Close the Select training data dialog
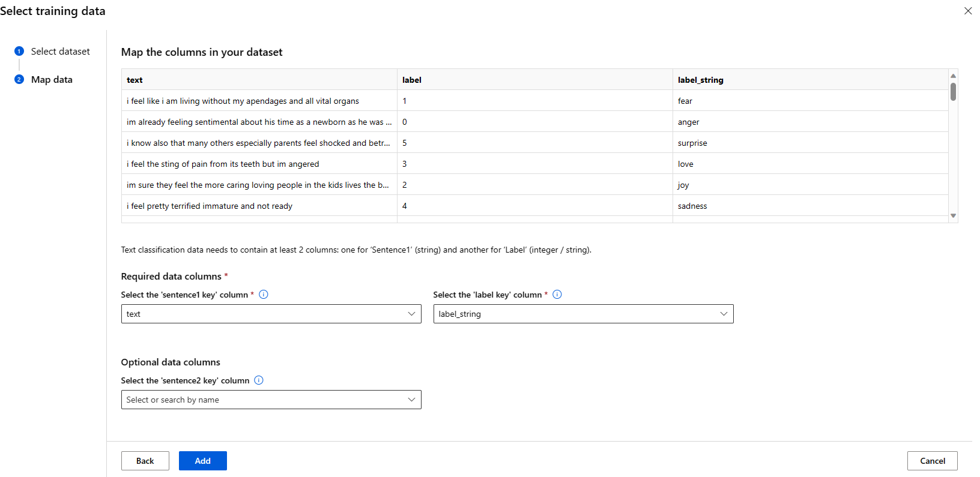The width and height of the screenshot is (980, 477). [968, 11]
